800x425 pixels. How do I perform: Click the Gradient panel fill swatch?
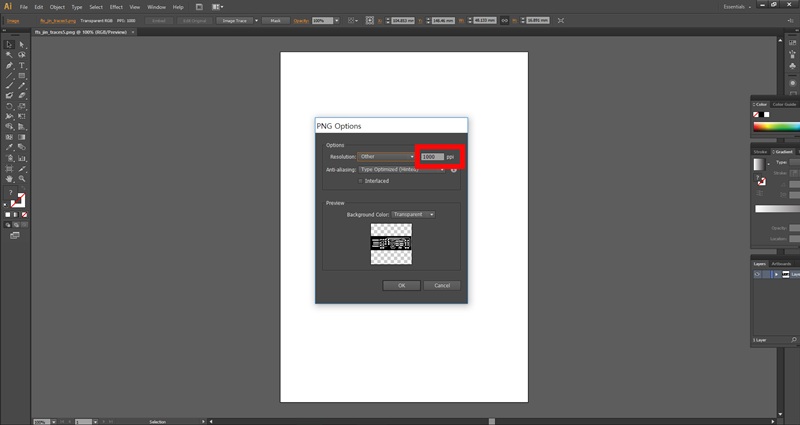[759, 164]
